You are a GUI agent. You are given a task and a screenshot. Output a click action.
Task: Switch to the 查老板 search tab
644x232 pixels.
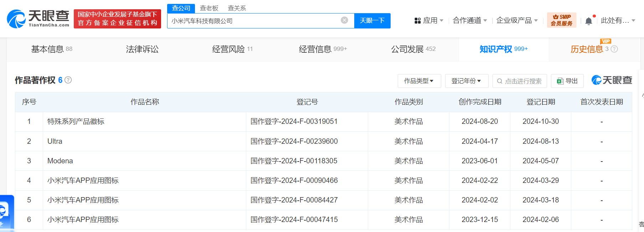209,8
